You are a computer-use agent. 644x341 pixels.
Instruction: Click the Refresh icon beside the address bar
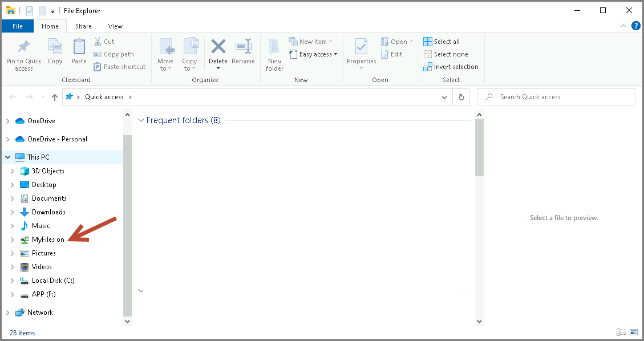pos(461,97)
